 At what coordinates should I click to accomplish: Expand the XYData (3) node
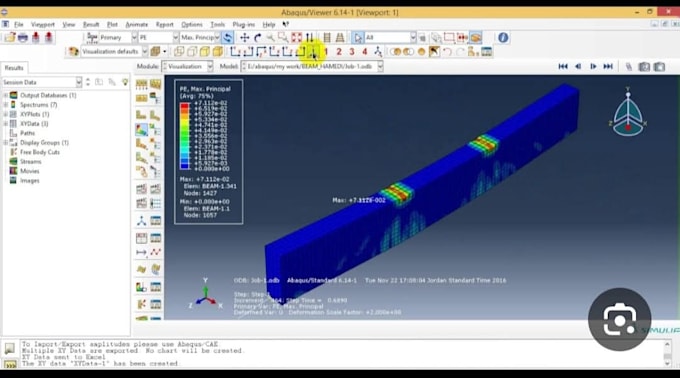(6, 124)
